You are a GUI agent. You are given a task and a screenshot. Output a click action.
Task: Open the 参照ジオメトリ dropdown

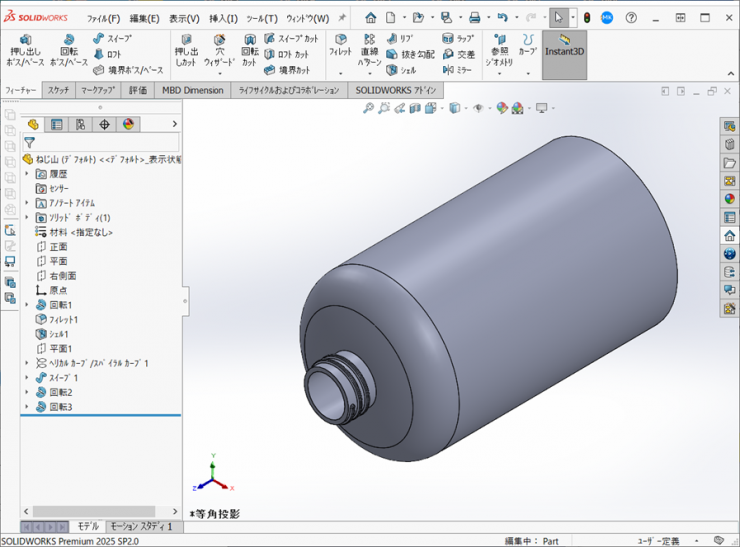(x=499, y=55)
